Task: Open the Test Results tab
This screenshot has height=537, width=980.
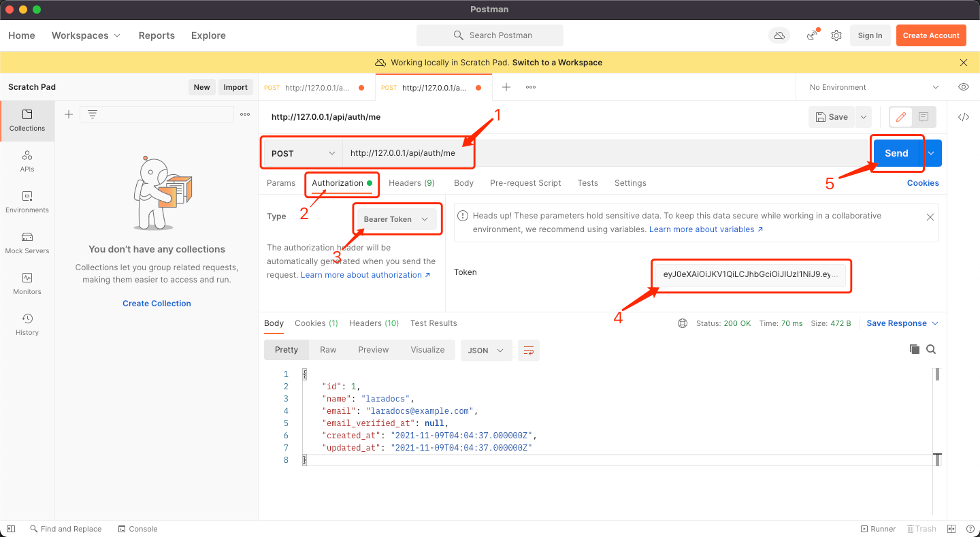Action: point(434,323)
